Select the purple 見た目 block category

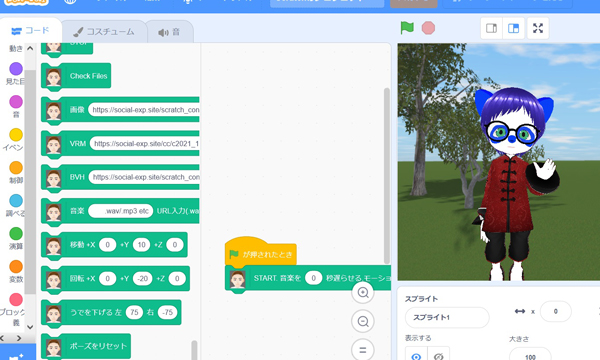click(15, 73)
